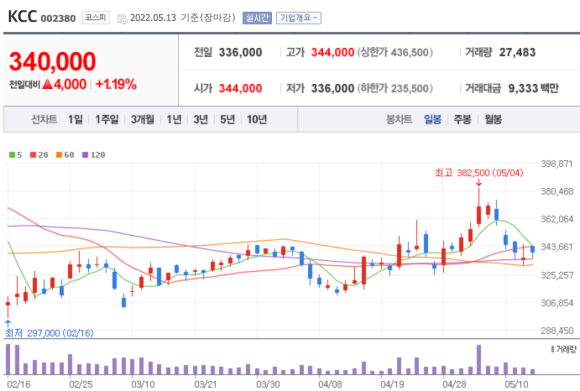The height and width of the screenshot is (391, 580).
Task: Select the 1년 line chart period
Action: (x=174, y=119)
